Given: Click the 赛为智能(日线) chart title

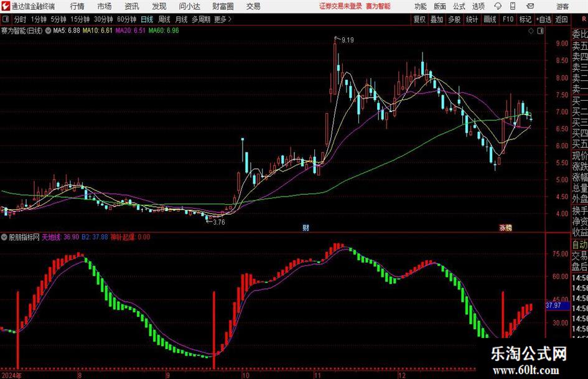Looking at the screenshot, I should tap(22, 30).
